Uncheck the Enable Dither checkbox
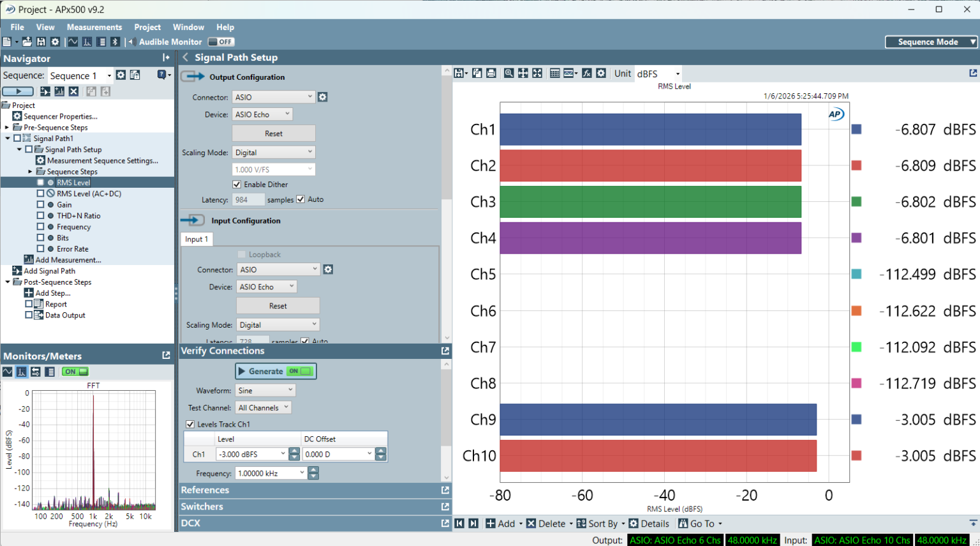 237,185
